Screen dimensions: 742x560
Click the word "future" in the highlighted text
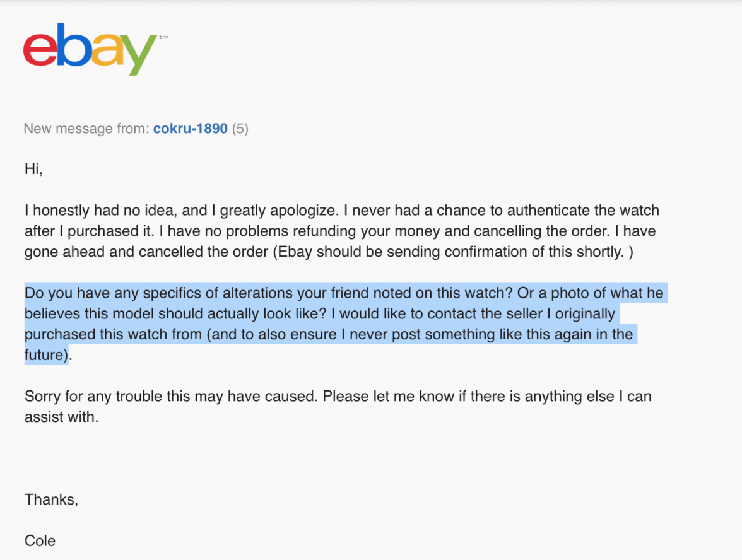44,354
